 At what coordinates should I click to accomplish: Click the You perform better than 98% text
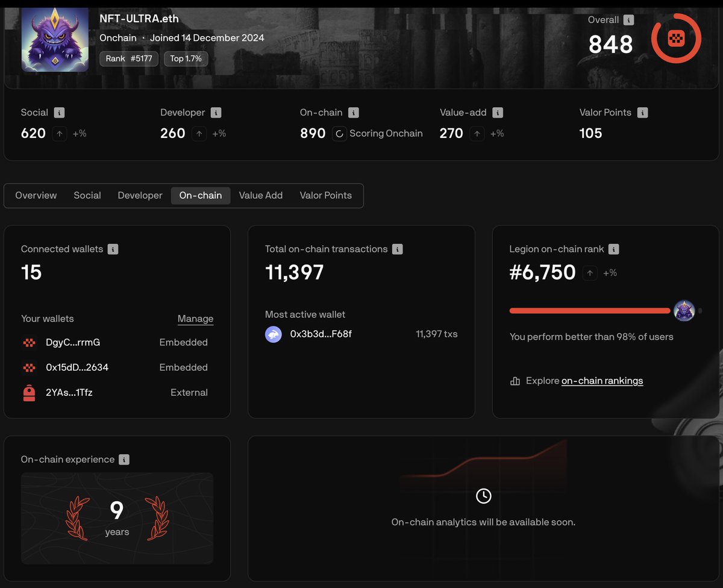(592, 337)
